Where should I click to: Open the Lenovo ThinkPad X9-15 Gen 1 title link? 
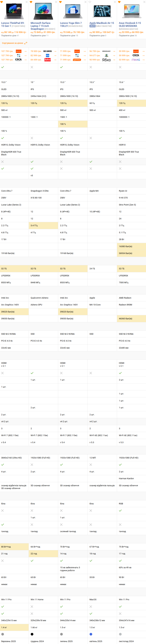[13, 24]
